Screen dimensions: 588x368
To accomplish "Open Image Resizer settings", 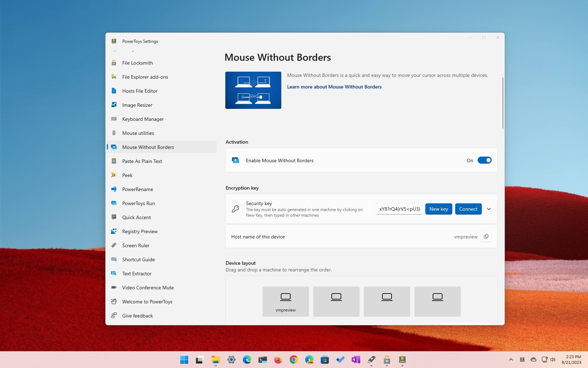I will pos(137,105).
